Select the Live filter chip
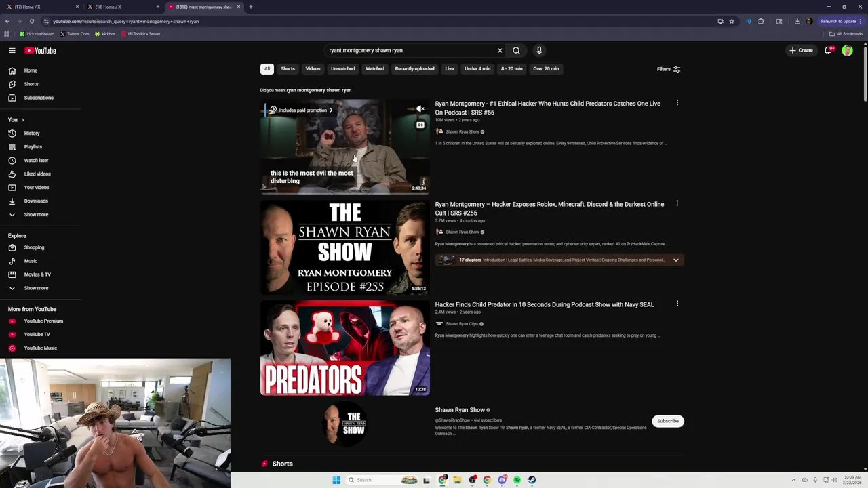 click(449, 68)
